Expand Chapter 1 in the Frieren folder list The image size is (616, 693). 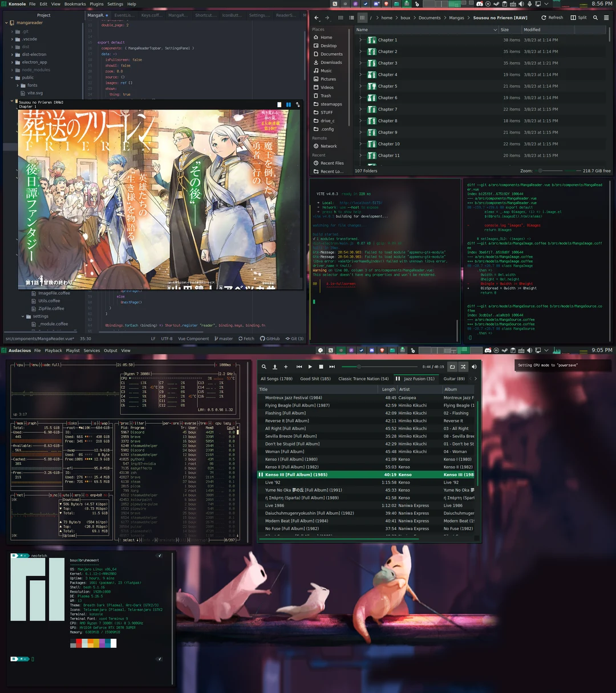tap(360, 40)
